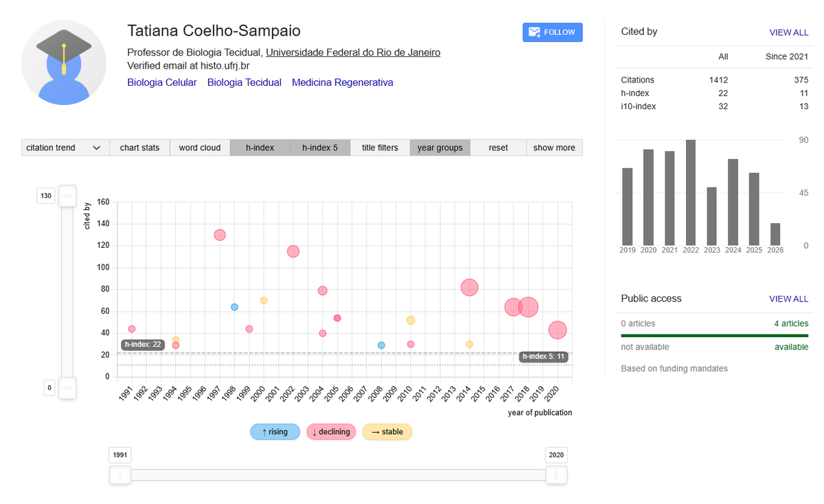Toggle the declining trend legend filter
The width and height of the screenshot is (824, 504).
pyautogui.click(x=331, y=432)
